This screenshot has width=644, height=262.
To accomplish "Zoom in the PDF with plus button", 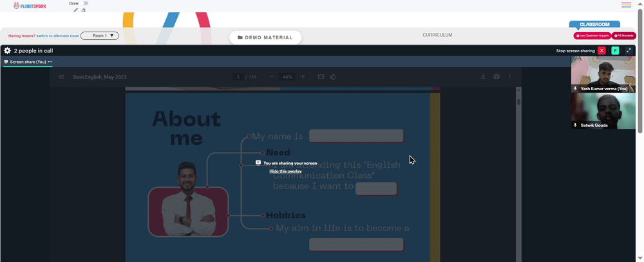I will click(x=303, y=77).
